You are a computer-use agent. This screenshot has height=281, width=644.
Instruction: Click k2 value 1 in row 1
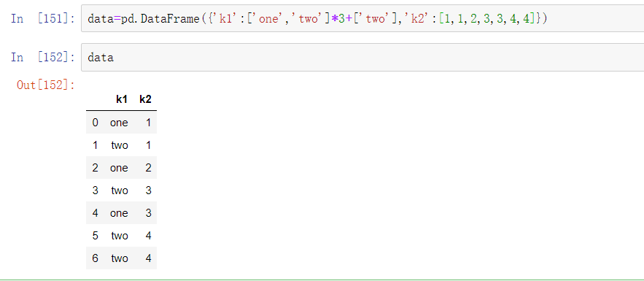(x=149, y=145)
